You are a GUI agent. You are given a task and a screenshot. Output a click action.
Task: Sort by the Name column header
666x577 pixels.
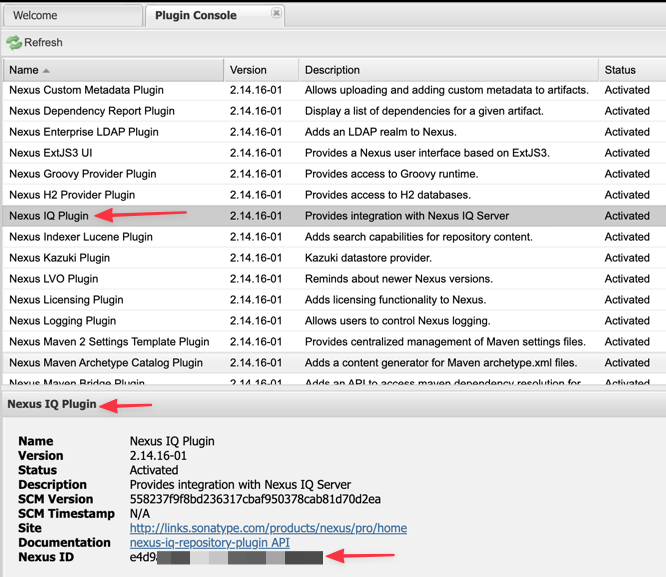(x=24, y=70)
